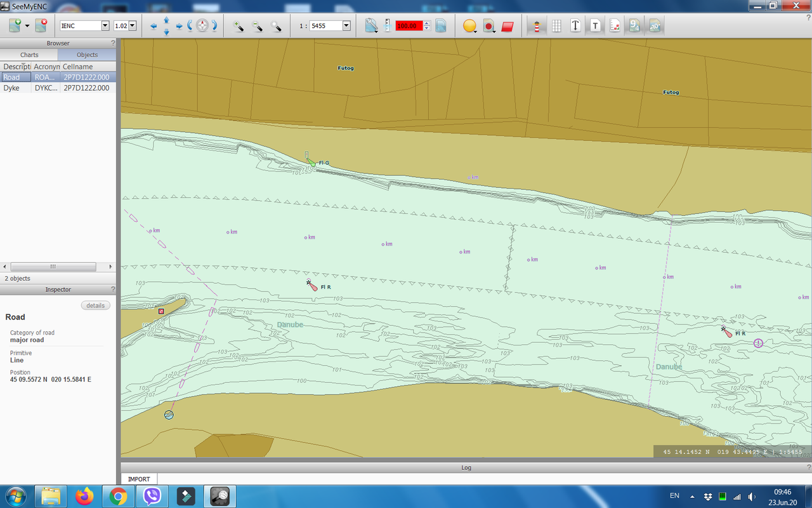Toggle the chart legend list icon
Image resolution: width=812 pixels, height=508 pixels.
coord(615,26)
